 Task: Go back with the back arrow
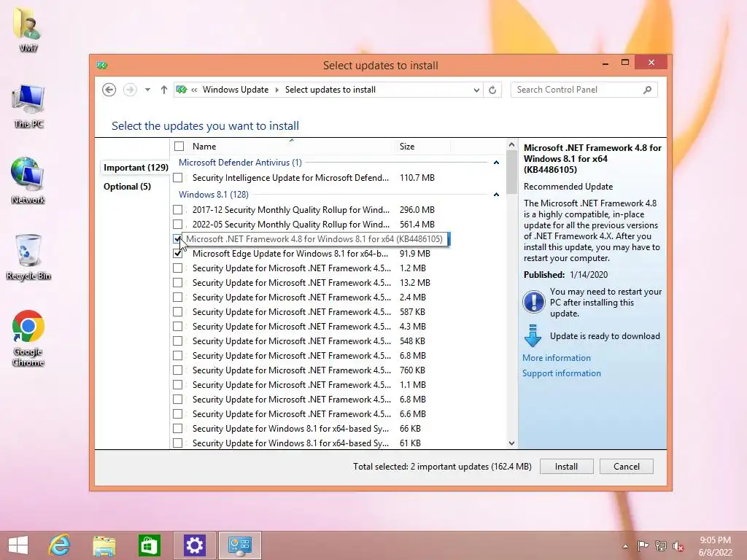(109, 90)
